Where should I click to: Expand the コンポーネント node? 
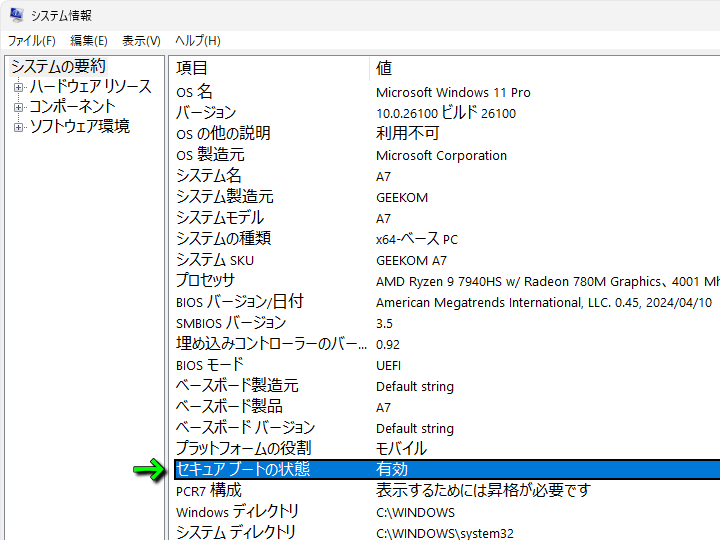tap(18, 107)
